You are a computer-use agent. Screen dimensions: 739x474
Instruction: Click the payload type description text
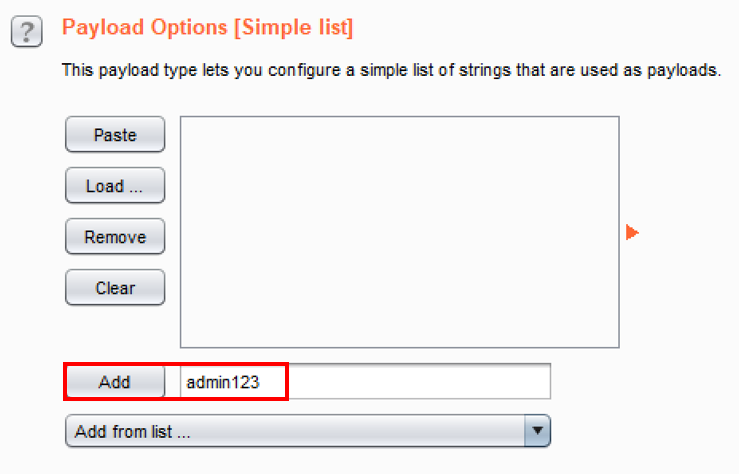[391, 71]
